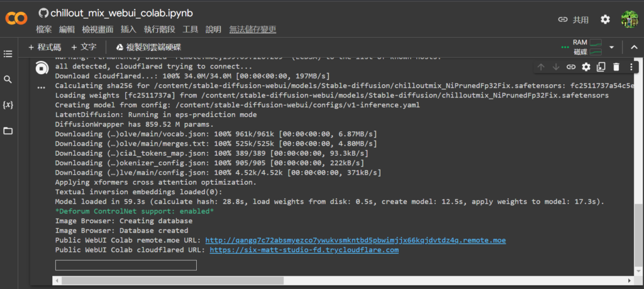Delete the current cell with trash icon
The width and height of the screenshot is (644, 289).
coord(616,67)
